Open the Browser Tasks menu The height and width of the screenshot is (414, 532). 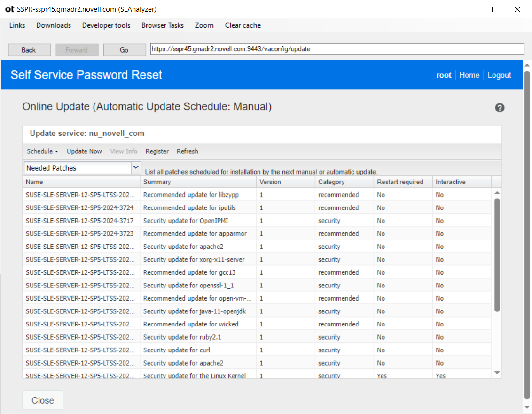point(163,25)
